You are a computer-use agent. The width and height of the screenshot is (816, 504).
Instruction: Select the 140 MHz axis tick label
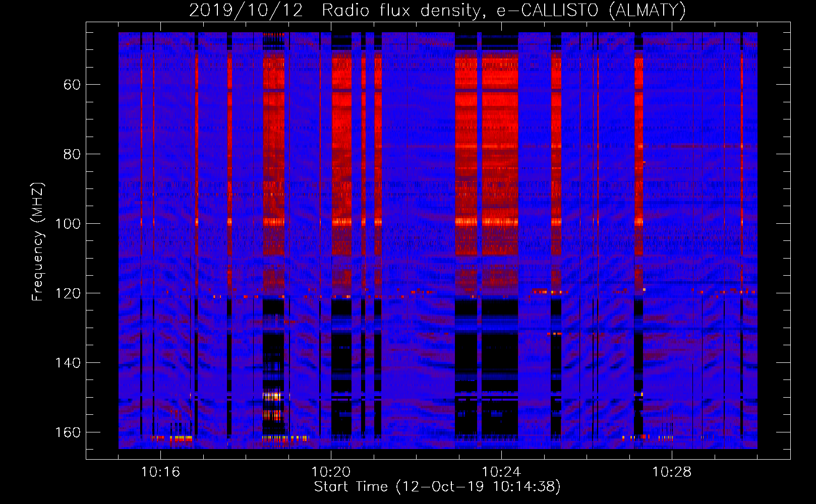[68, 363]
